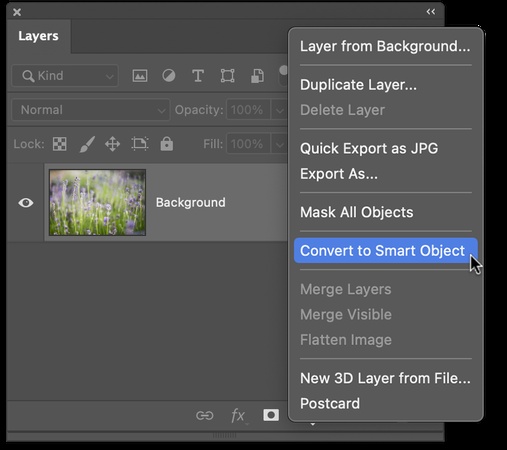Expand the Opacity slider arrow
This screenshot has width=507, height=450.
[x=279, y=110]
